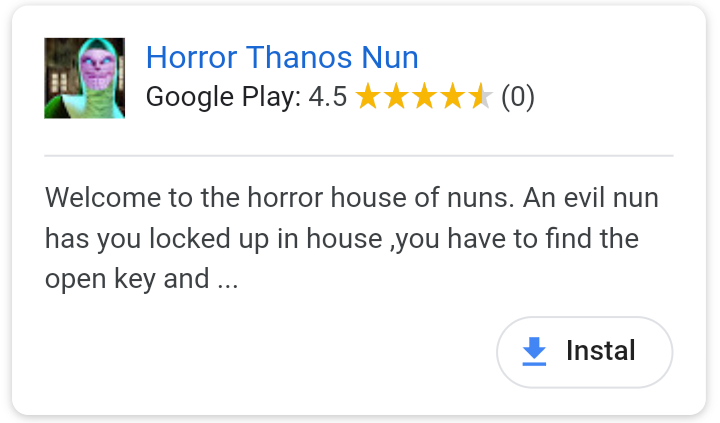This screenshot has height=423, width=720.
Task: Open the Horror Thanos Nun title link
Action: pyautogui.click(x=282, y=57)
